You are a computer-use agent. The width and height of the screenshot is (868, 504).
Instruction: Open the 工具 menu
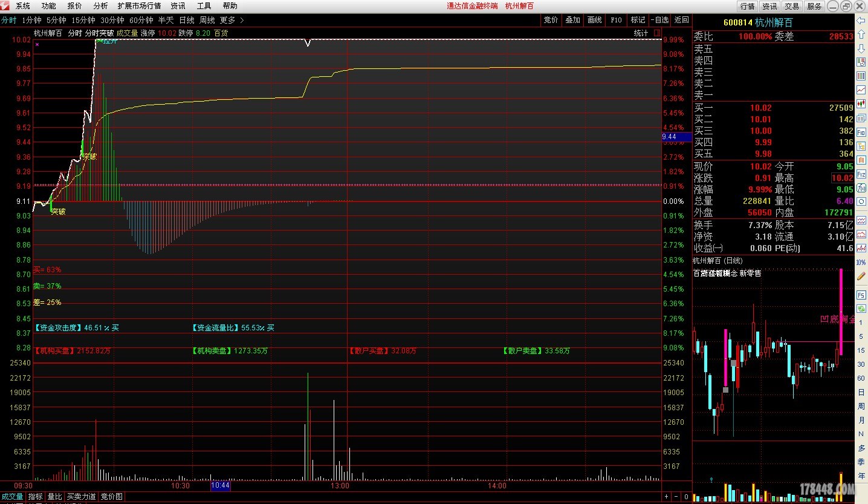point(204,6)
